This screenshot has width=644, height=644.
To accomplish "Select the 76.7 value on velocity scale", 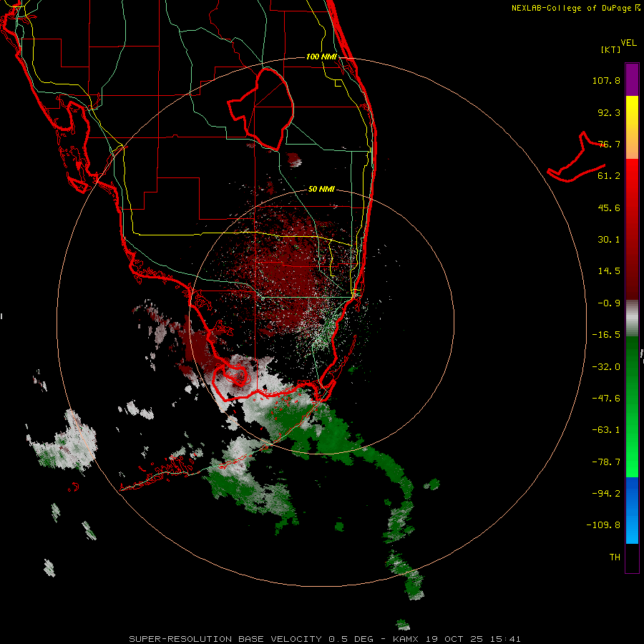I will pyautogui.click(x=609, y=144).
